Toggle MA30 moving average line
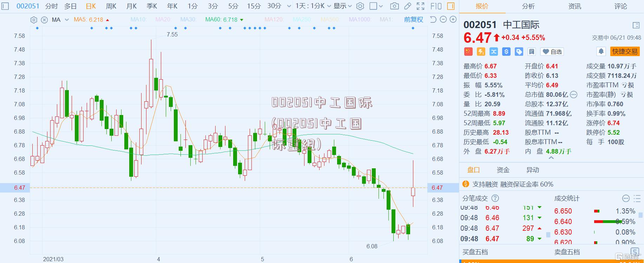This screenshot has width=644, height=263. pos(189,20)
